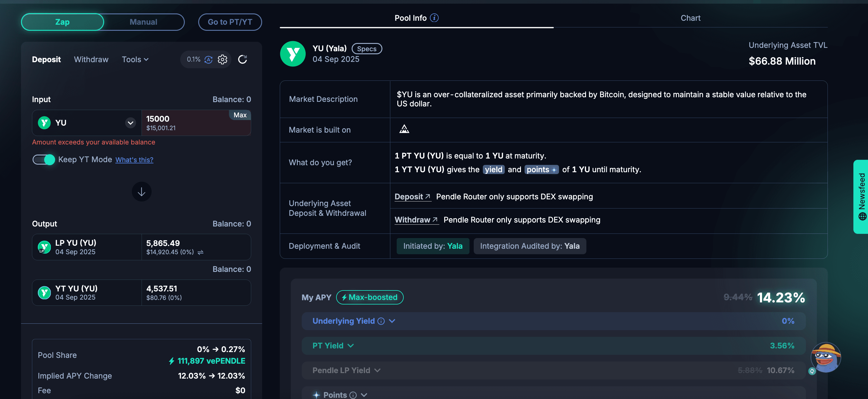
Task: Switch to Zap mode
Action: [x=62, y=22]
